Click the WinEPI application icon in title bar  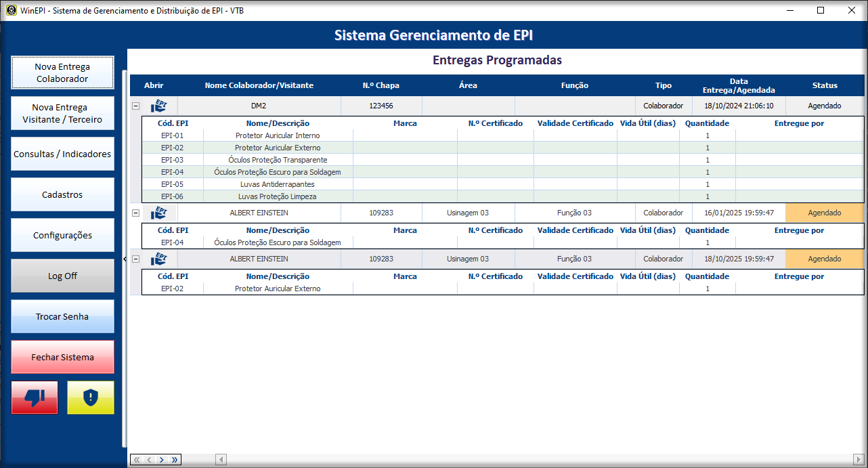(11, 10)
